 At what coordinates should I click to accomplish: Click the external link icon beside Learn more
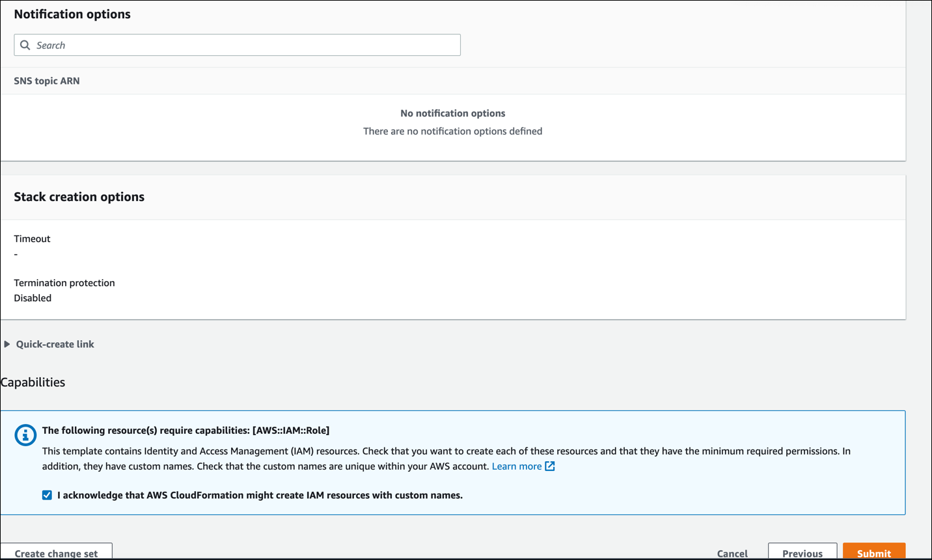tap(550, 466)
